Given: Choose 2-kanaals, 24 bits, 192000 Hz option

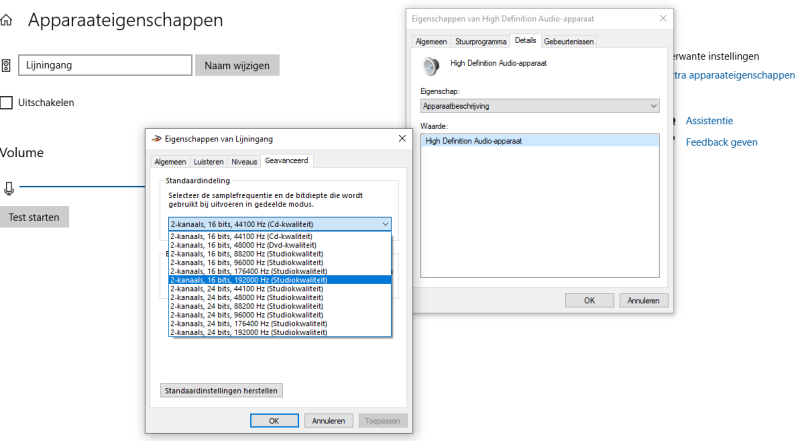Looking at the screenshot, I should point(280,332).
